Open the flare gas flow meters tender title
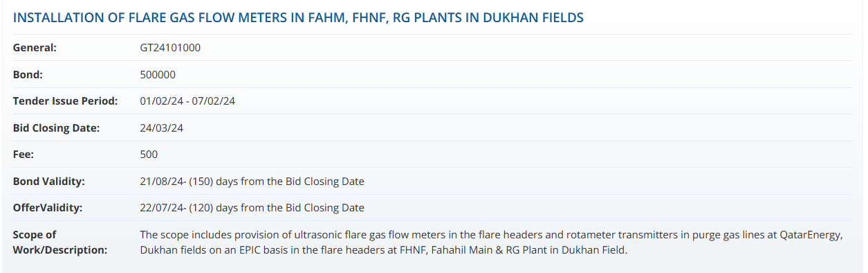This screenshot has height=273, width=868. coord(298,17)
